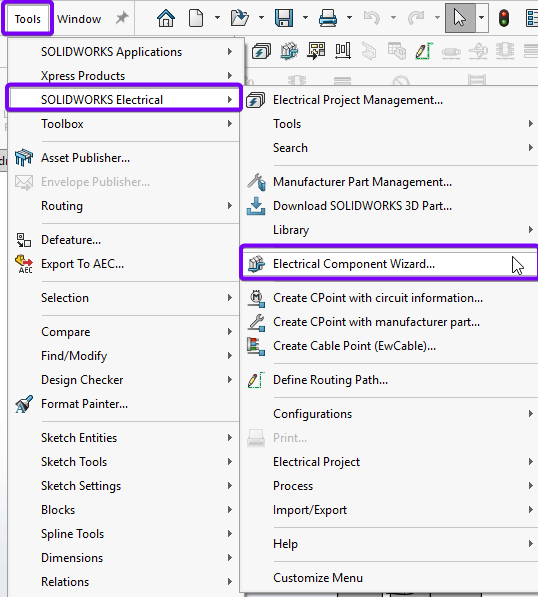The image size is (538, 597).
Task: Expand dropdown arrow next to Print icon
Action: coord(349,18)
